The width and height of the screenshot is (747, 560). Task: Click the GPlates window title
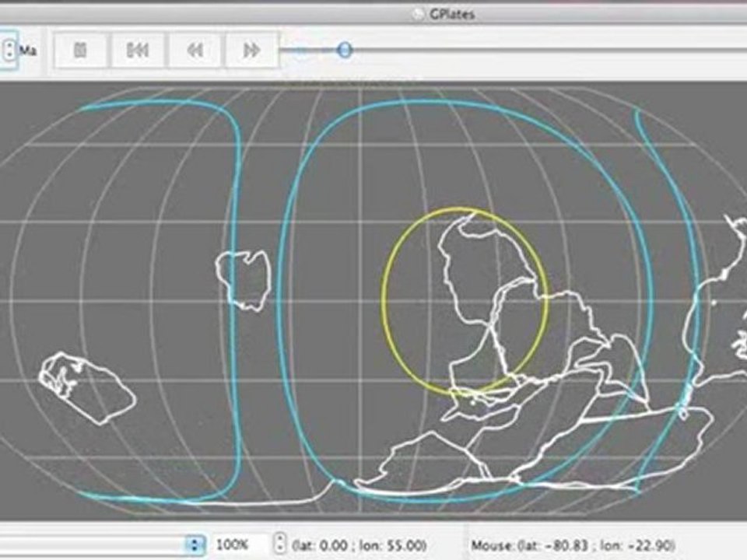451,14
